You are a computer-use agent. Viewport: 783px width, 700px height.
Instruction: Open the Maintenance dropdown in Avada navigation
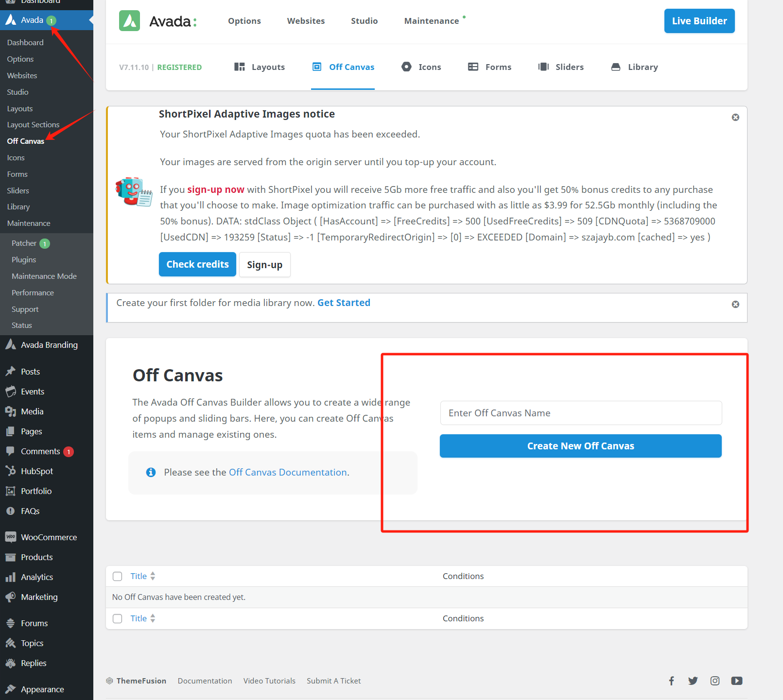432,20
